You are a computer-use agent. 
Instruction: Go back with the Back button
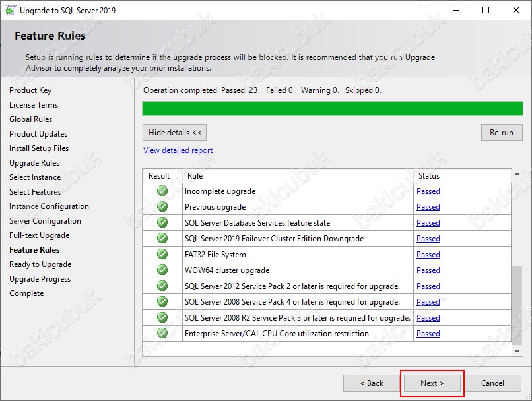click(372, 383)
